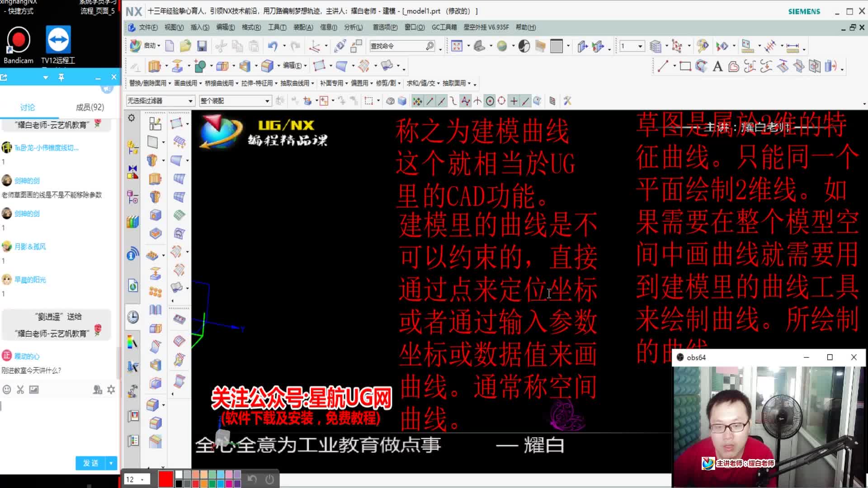
Task: Undo the last action in NX
Action: point(273,46)
